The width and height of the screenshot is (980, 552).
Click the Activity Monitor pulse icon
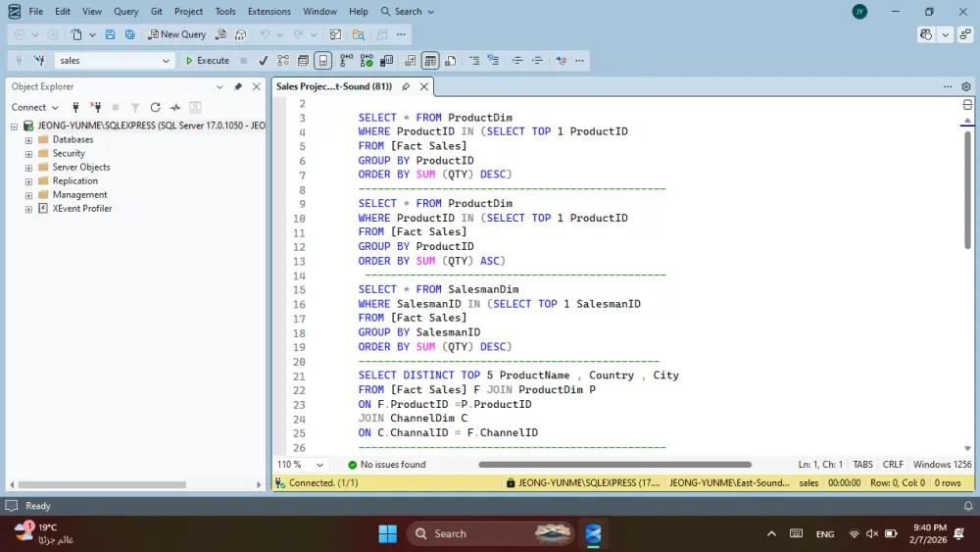(175, 107)
